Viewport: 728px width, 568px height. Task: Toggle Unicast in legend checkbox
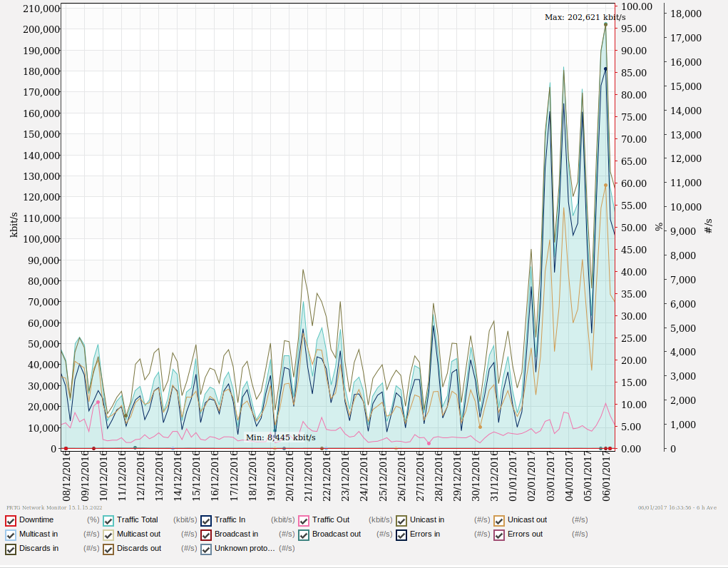tap(401, 520)
